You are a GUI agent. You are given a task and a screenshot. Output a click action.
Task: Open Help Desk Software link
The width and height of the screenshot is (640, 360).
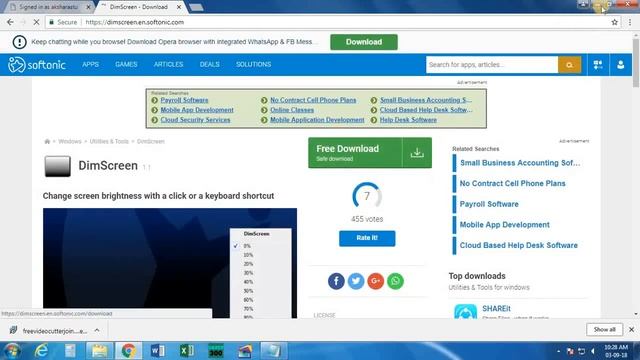point(408,120)
